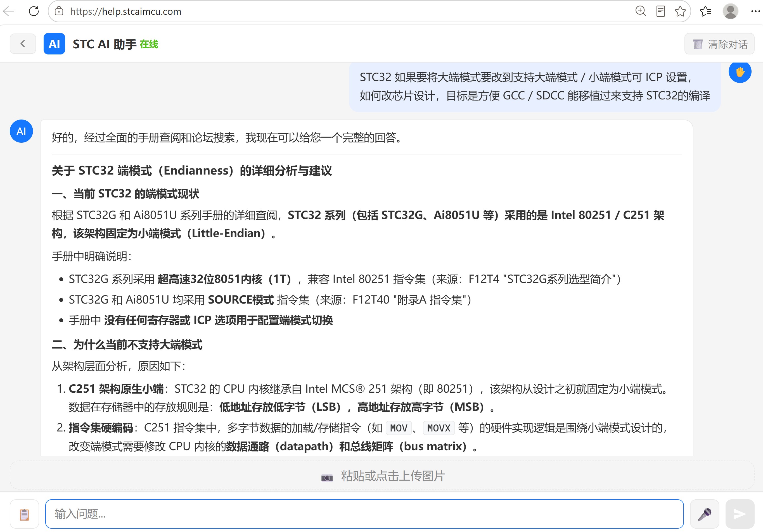
Task: Click the clear conversation button
Action: point(719,44)
